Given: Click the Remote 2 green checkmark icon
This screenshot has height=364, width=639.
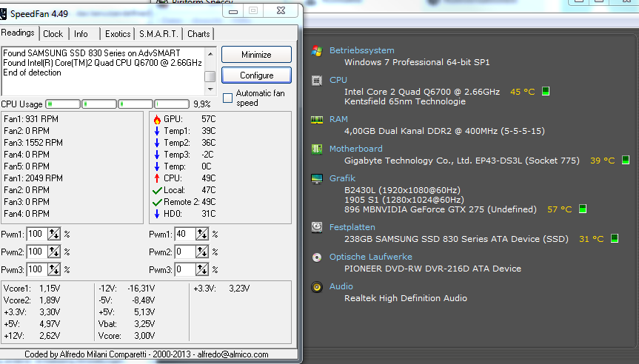Looking at the screenshot, I should point(157,203).
